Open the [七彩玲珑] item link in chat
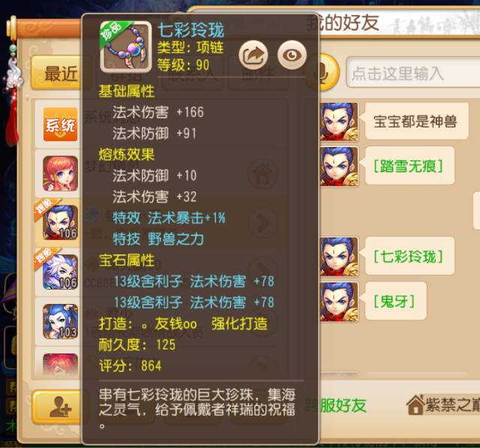Screen dimensions: 480x448 (408, 257)
